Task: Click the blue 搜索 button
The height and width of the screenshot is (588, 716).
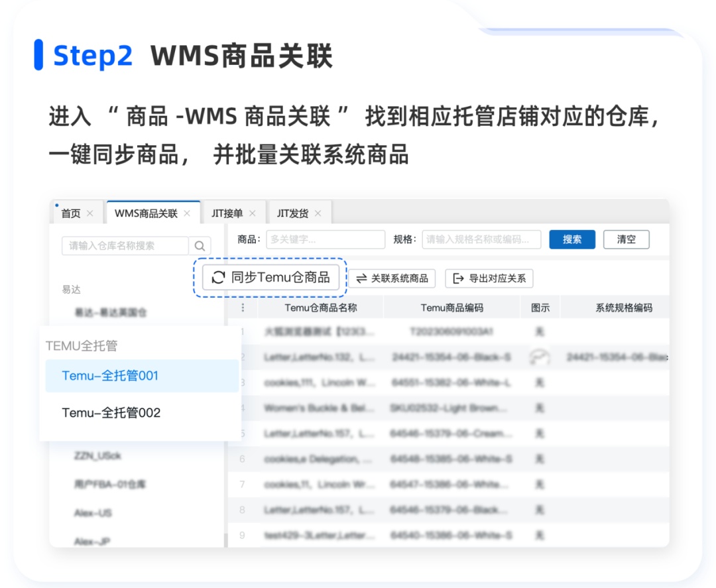Action: tap(572, 239)
